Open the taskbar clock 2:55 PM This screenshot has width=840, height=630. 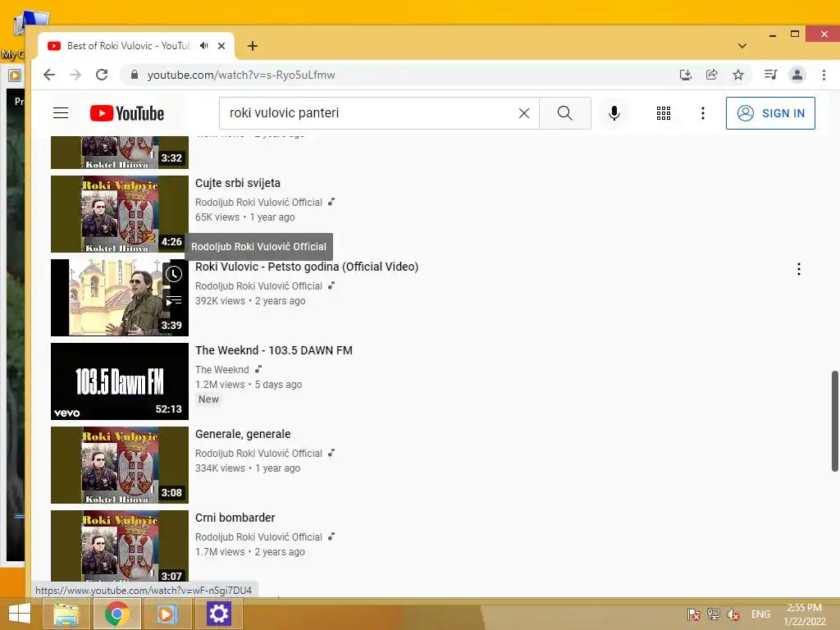coord(804,614)
